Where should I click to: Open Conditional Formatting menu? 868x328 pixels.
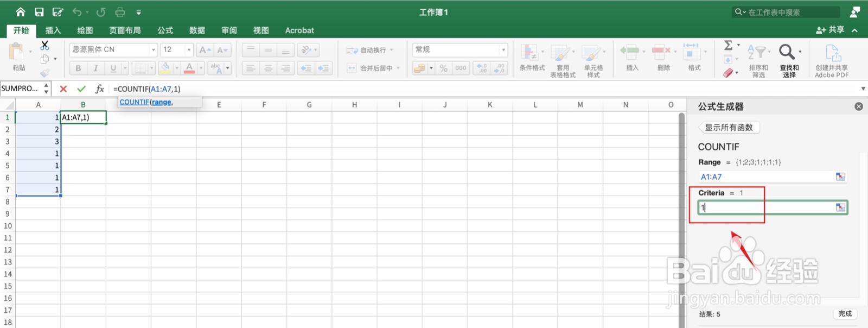point(532,58)
